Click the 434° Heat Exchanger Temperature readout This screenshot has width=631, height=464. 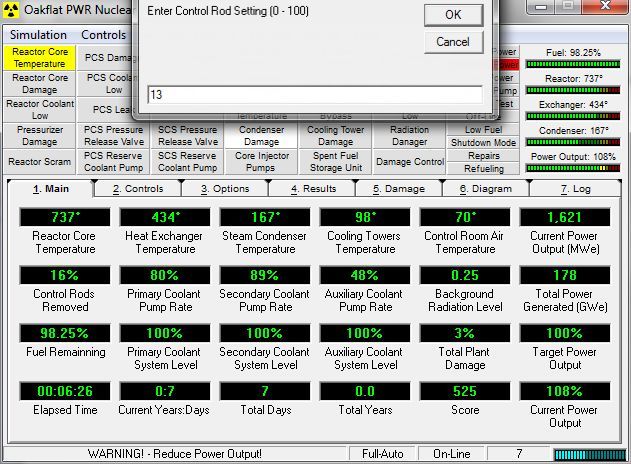tap(165, 217)
